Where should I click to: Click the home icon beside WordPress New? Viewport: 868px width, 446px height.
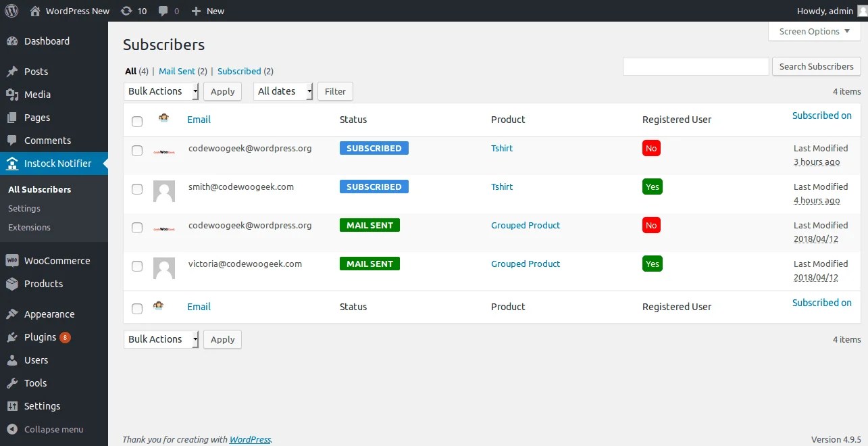[35, 11]
